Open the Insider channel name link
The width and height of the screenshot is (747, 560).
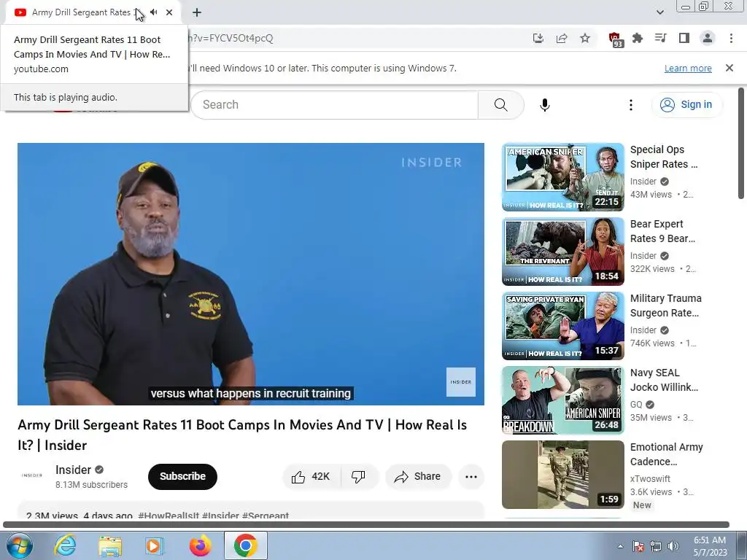tap(73, 470)
